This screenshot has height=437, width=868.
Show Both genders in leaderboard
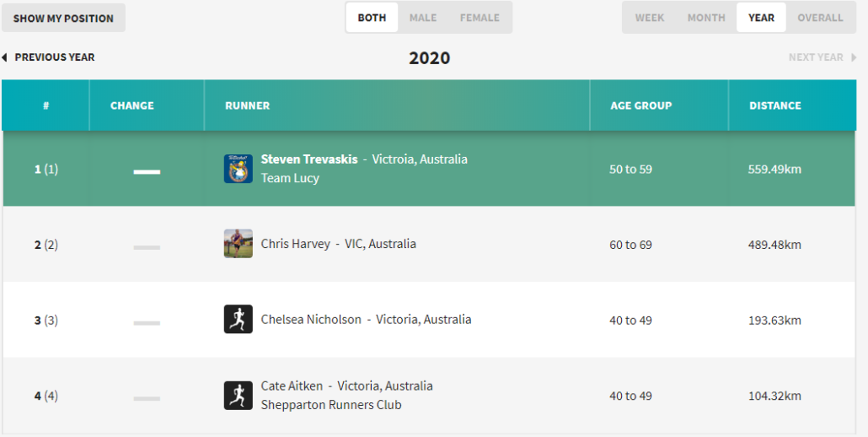[x=372, y=18]
